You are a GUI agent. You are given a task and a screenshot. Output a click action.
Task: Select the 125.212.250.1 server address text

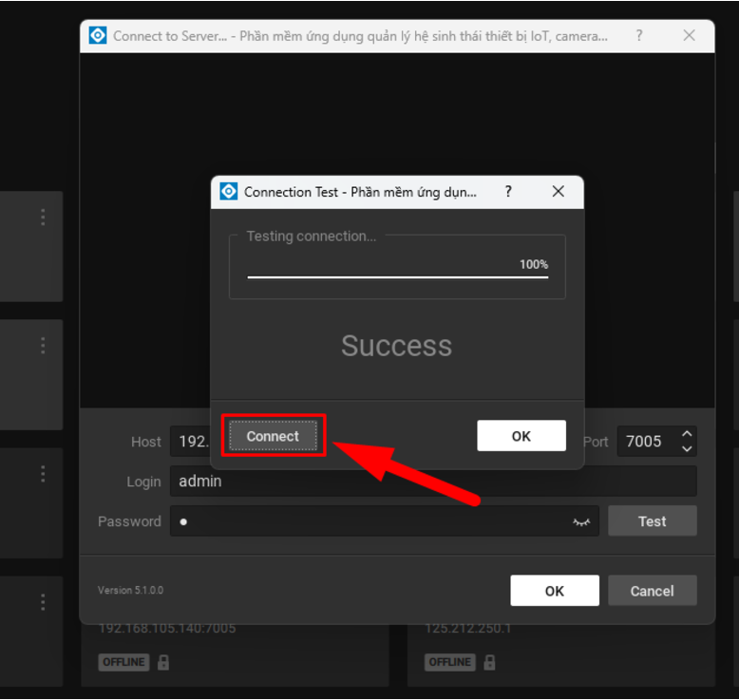pos(467,629)
